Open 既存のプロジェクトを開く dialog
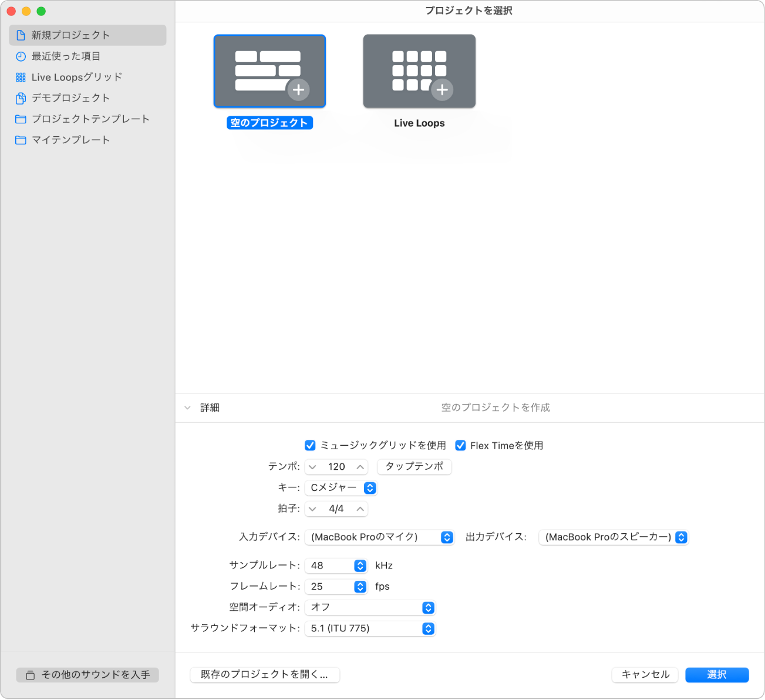 click(264, 675)
